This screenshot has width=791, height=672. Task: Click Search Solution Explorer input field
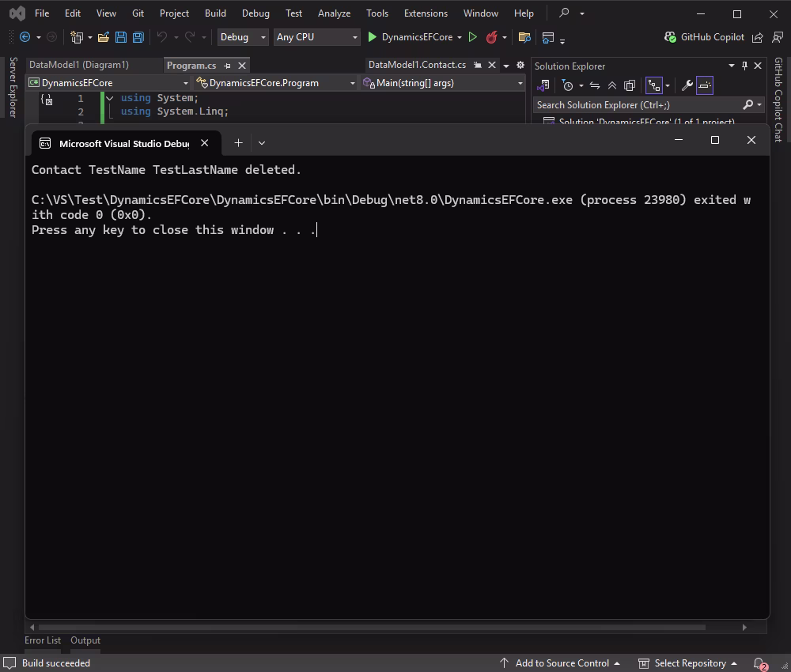pyautogui.click(x=638, y=105)
